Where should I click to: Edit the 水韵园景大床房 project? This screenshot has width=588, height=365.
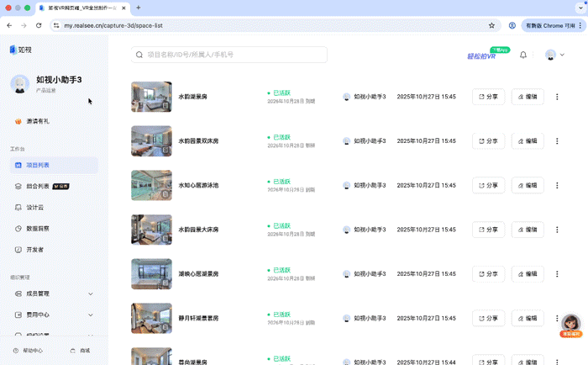528,230
